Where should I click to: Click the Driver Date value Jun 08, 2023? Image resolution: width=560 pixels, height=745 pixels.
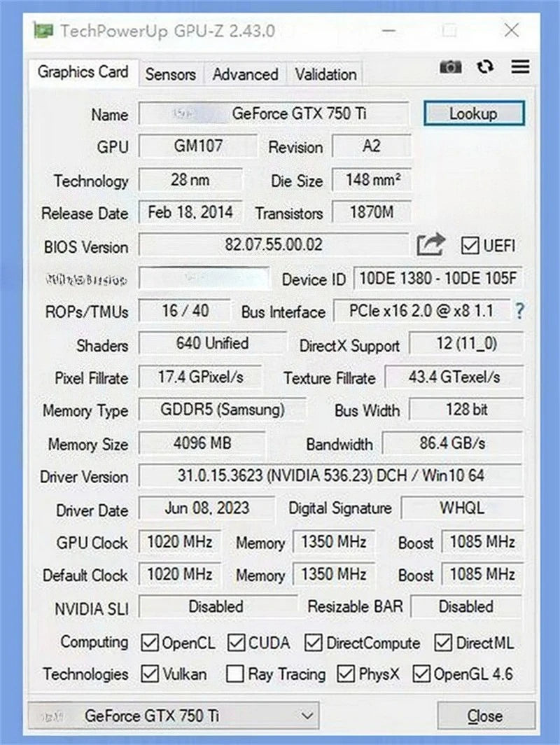coord(206,508)
